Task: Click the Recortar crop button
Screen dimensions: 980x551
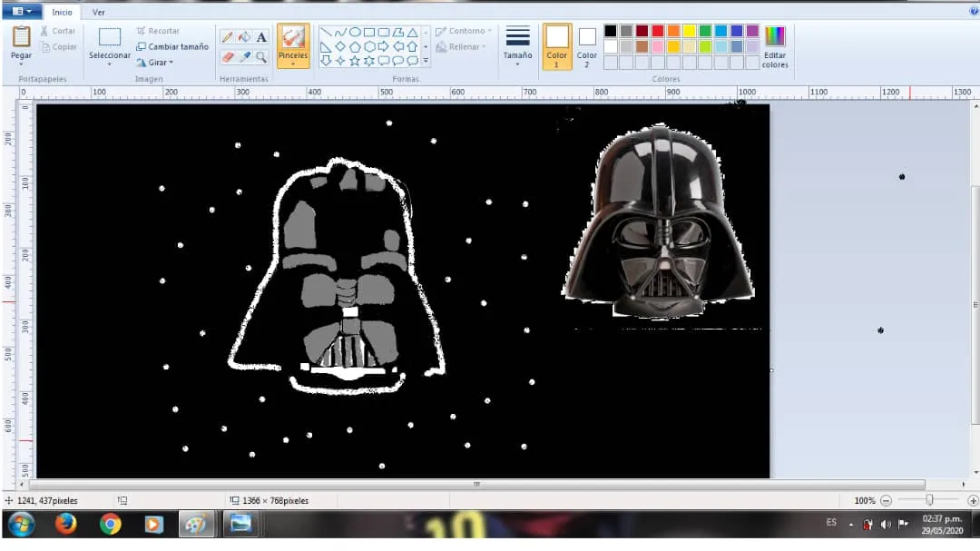Action: point(158,31)
